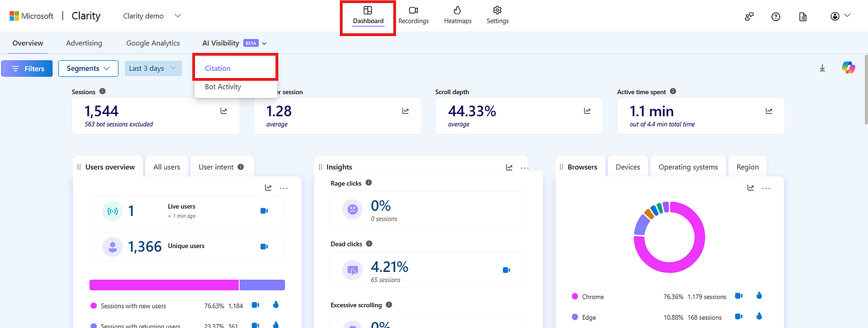Open Clarity Settings
The image size is (868, 328).
pyautogui.click(x=497, y=16)
